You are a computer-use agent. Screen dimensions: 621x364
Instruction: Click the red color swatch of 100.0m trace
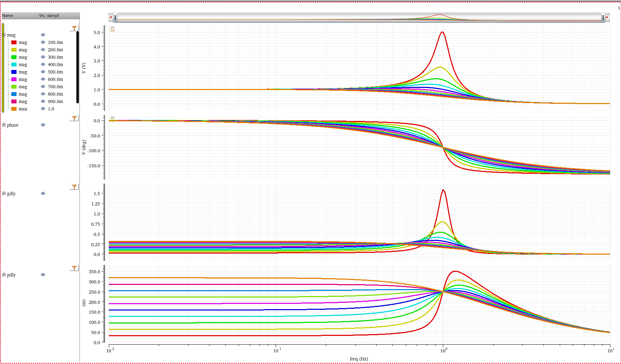pyautogui.click(x=14, y=42)
